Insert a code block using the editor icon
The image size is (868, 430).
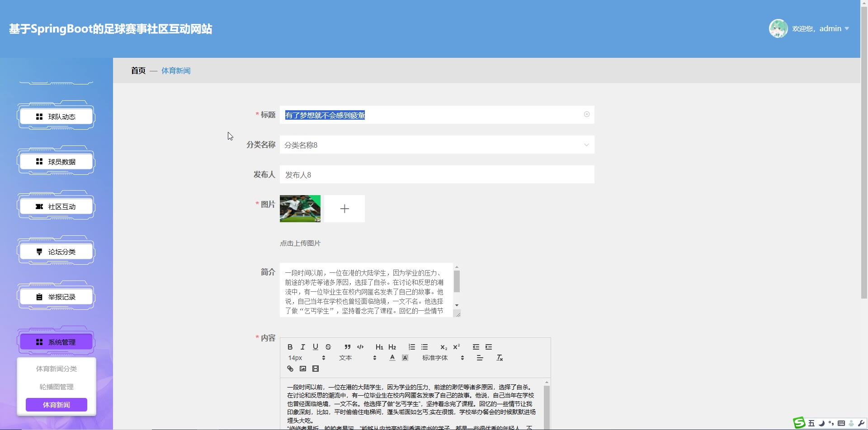(360, 347)
